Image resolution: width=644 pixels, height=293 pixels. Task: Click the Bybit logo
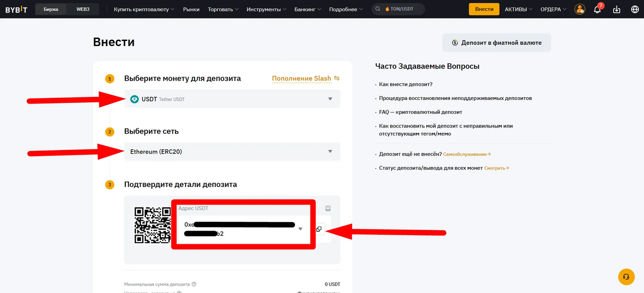[16, 9]
